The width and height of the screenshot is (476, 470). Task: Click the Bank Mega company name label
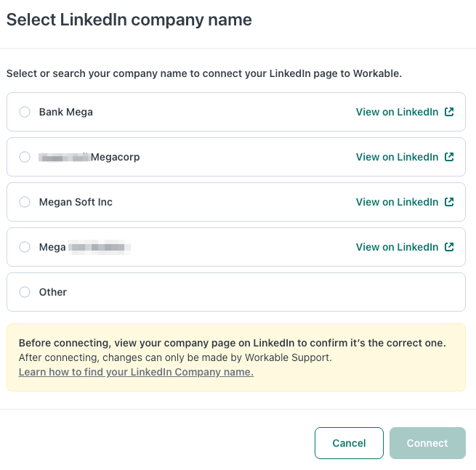[66, 112]
